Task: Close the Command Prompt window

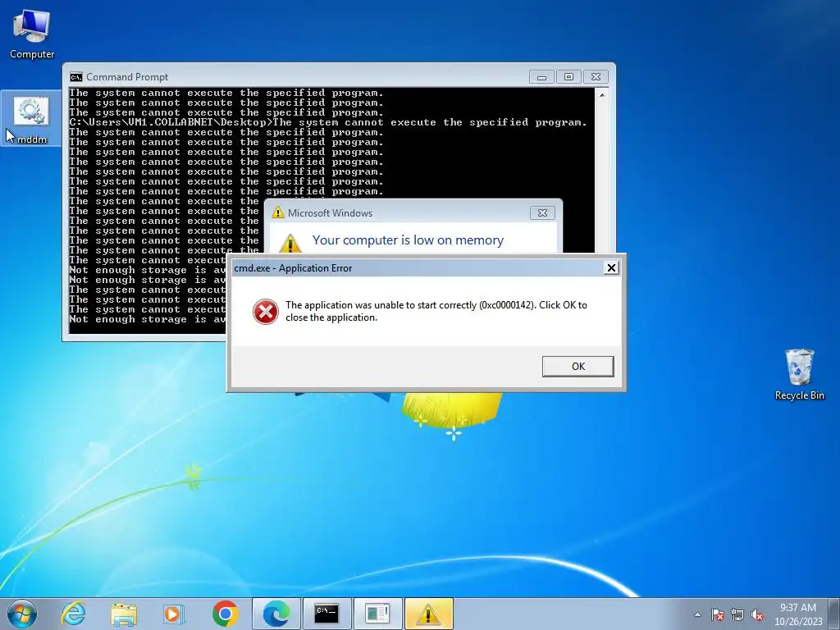Action: point(596,77)
